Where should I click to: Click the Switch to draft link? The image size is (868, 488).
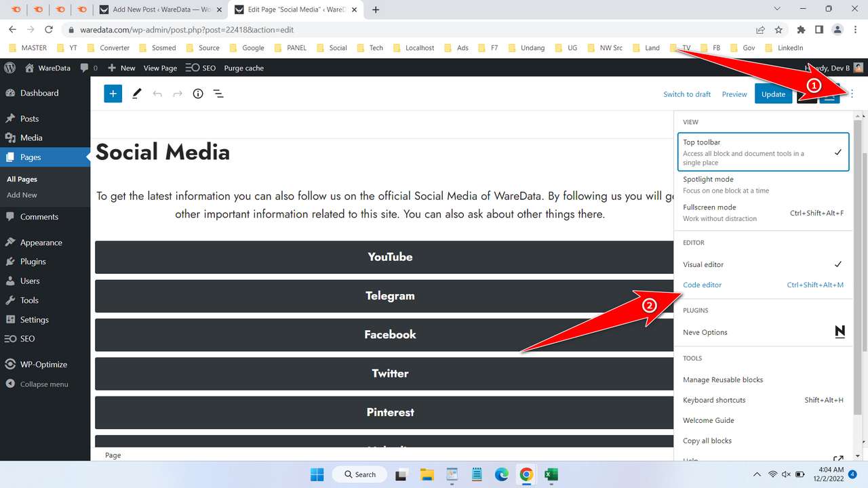pos(687,94)
